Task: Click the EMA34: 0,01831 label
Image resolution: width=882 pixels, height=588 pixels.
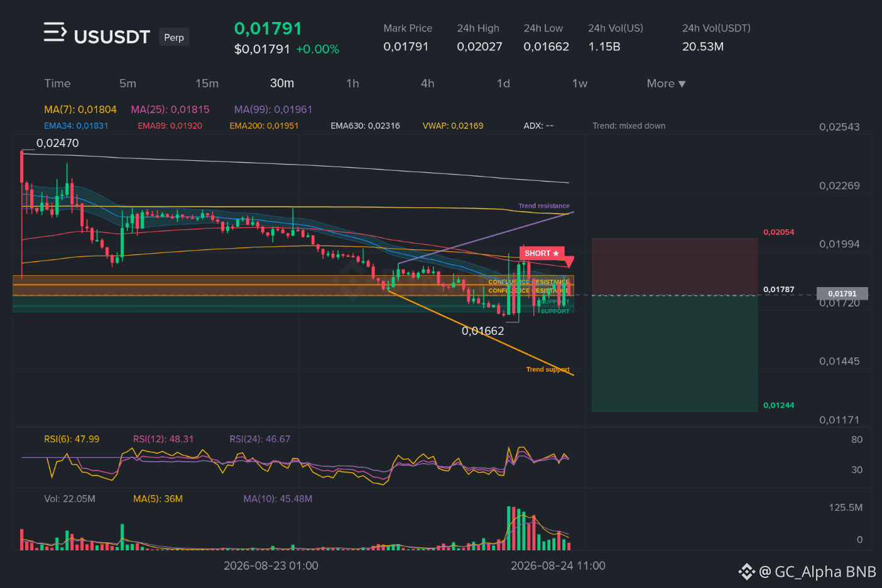Action: pos(76,126)
